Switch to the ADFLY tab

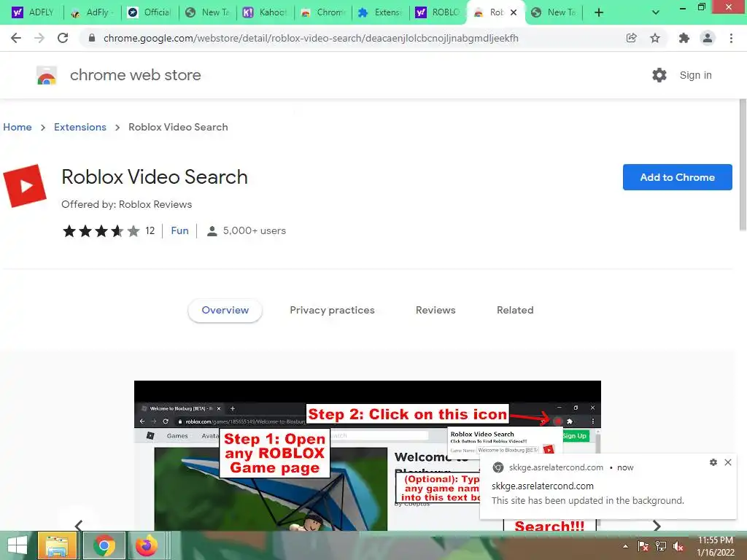pyautogui.click(x=33, y=12)
